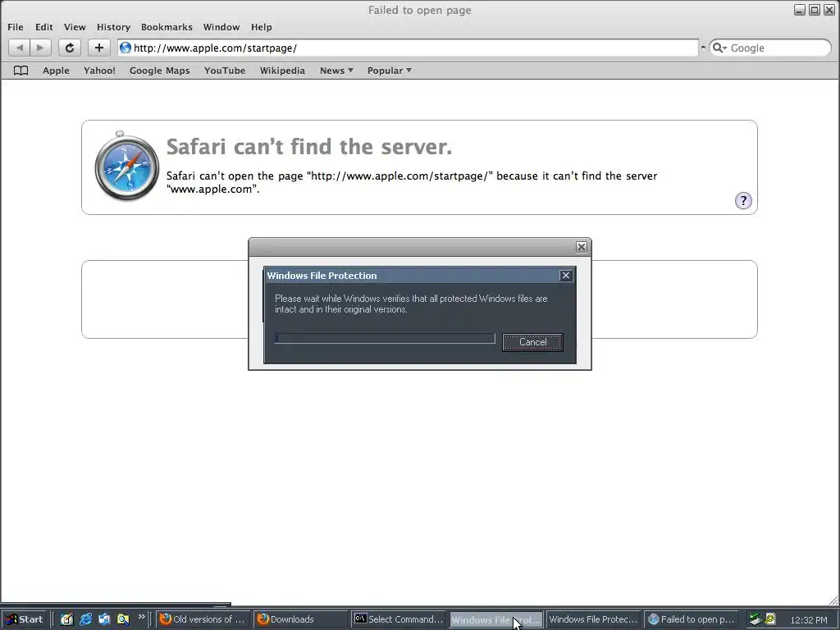Open the Bookmarks menu
This screenshot has width=840, height=630.
(167, 27)
